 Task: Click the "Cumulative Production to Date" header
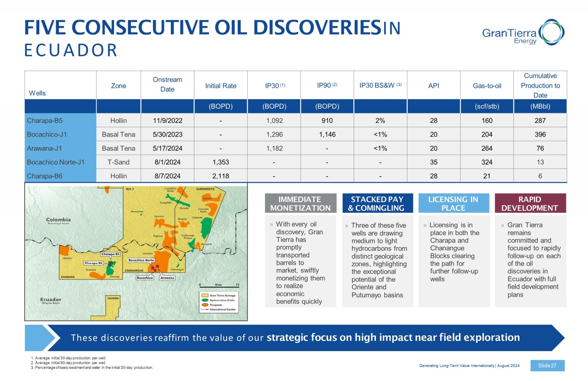point(540,86)
